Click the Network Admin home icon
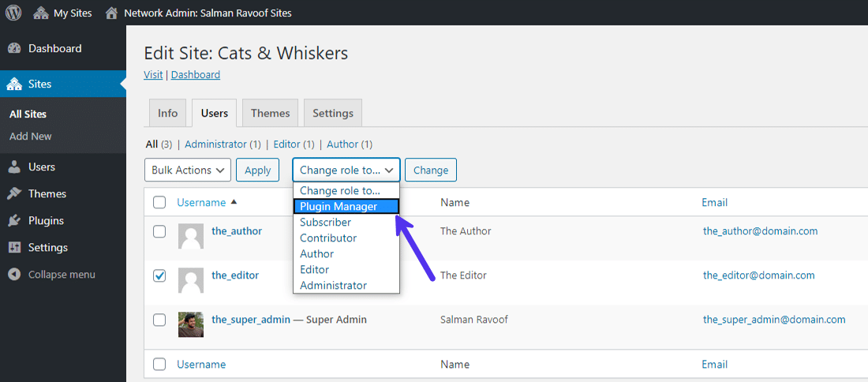 pos(112,13)
